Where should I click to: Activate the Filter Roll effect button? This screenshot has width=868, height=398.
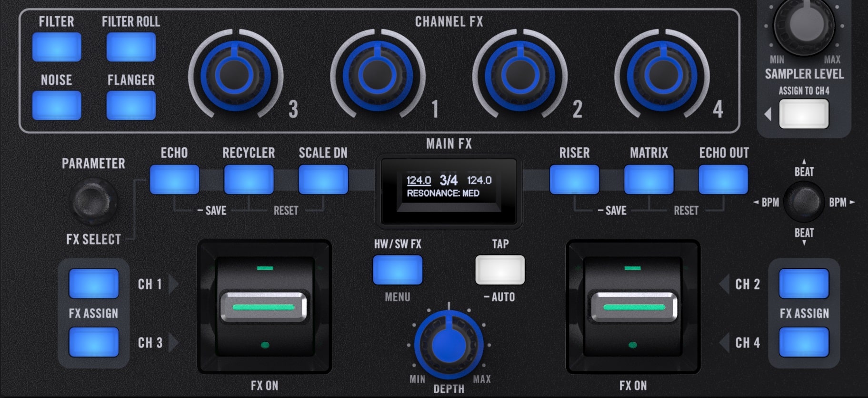131,47
